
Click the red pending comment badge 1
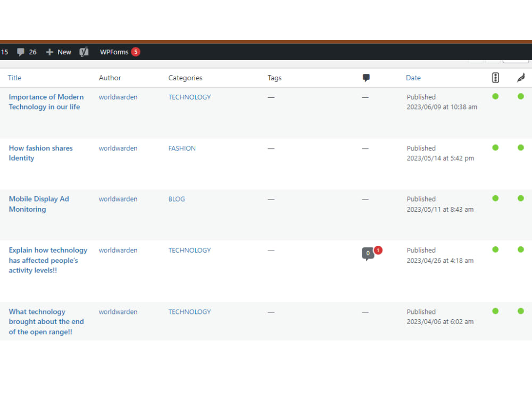point(378,250)
